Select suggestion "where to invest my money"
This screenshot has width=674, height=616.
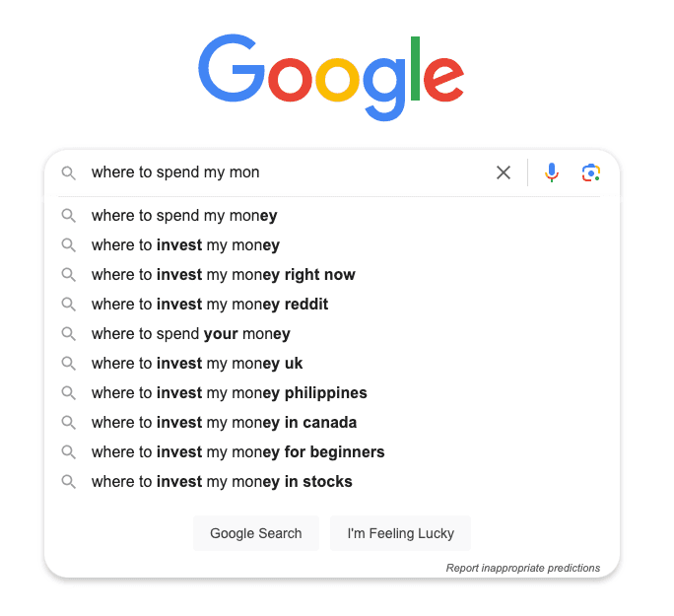click(x=185, y=245)
